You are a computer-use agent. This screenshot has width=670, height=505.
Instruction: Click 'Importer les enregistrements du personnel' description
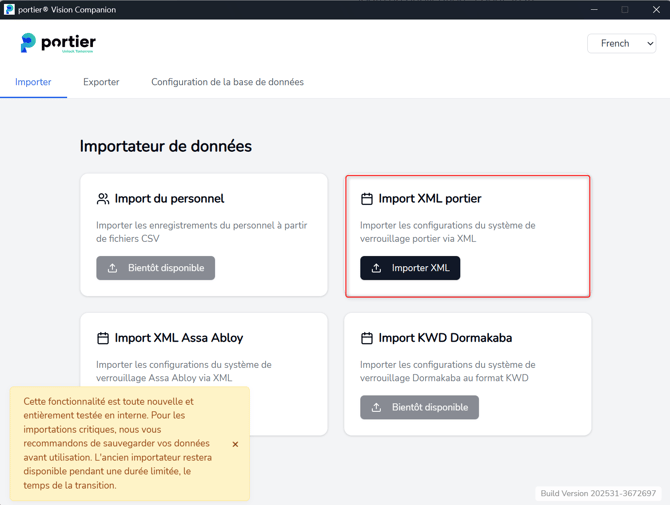pyautogui.click(x=202, y=232)
